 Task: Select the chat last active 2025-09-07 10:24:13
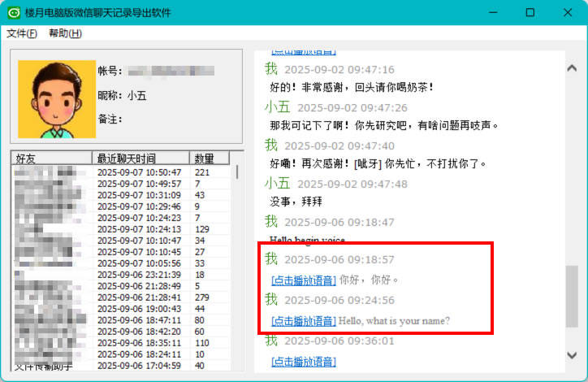tap(122, 229)
